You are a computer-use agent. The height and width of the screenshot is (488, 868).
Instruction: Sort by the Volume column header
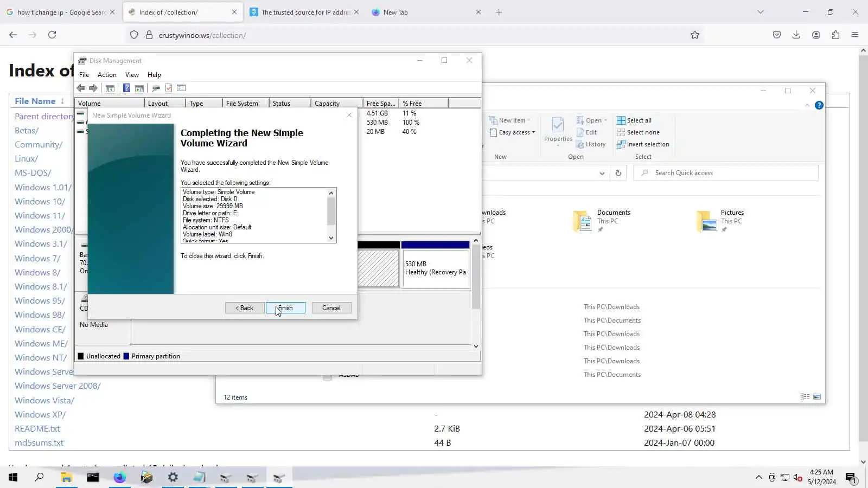110,104
